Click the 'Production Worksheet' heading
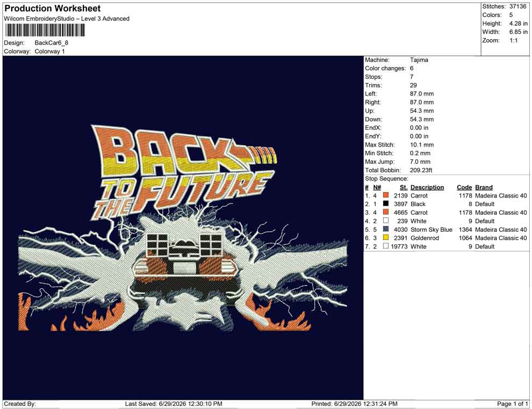The height and width of the screenshot is (409, 532). click(x=53, y=9)
